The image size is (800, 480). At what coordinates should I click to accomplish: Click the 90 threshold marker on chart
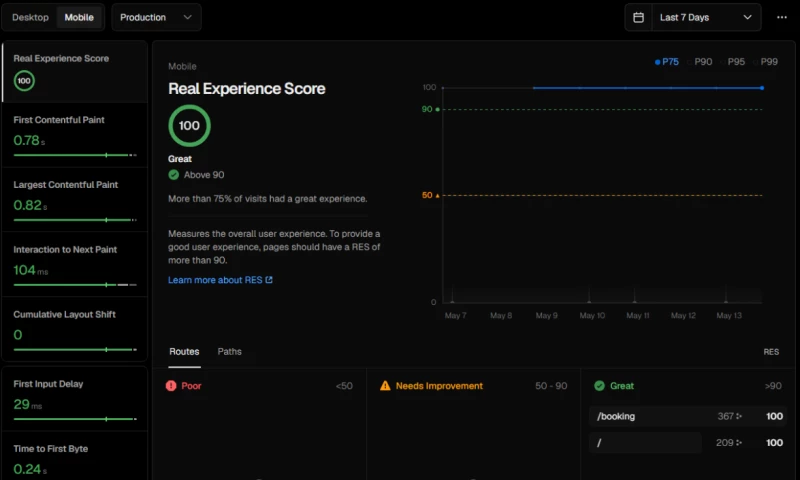pyautogui.click(x=431, y=109)
